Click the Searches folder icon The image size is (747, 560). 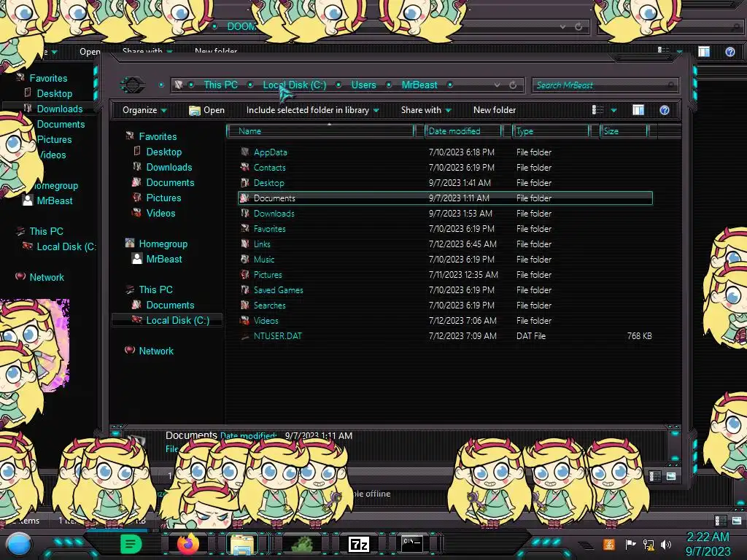pyautogui.click(x=245, y=305)
